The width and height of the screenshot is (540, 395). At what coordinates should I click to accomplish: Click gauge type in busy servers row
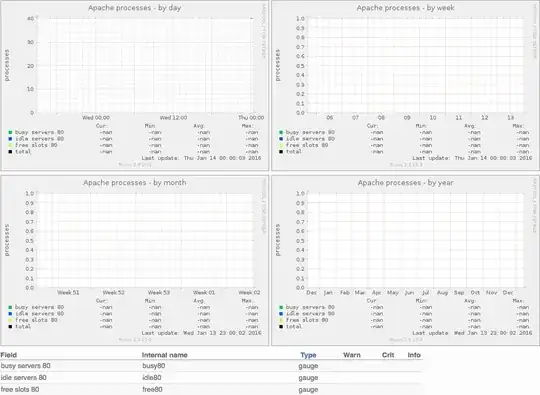[308, 366]
